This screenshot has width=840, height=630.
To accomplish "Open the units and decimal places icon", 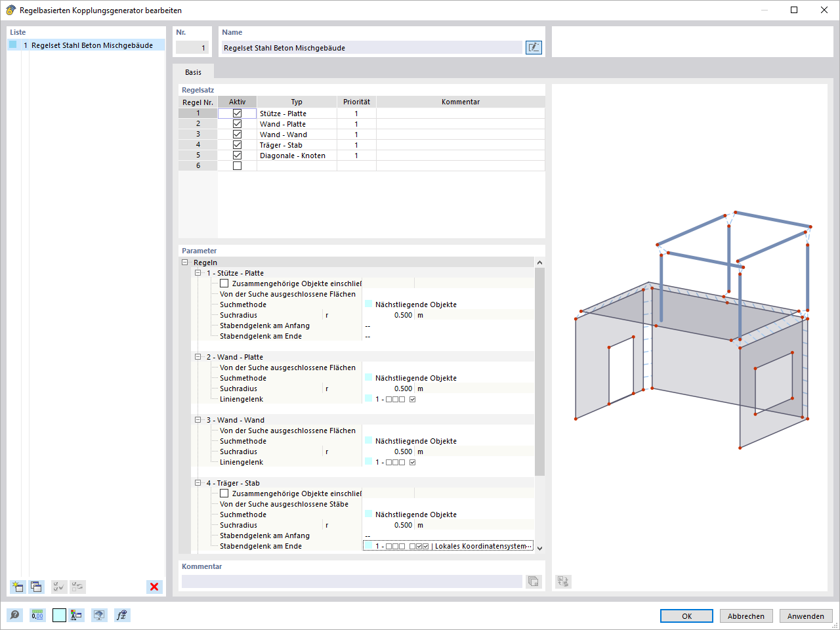I will point(37,615).
